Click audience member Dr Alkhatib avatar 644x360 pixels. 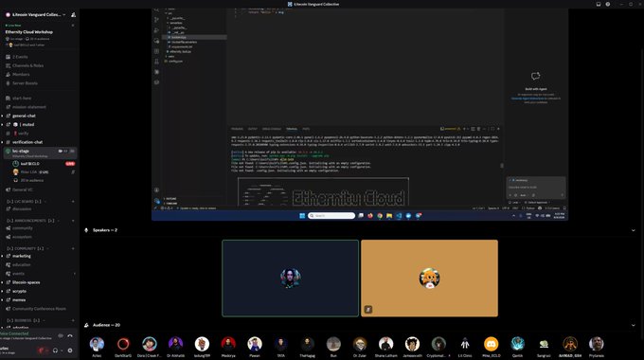pos(176,344)
